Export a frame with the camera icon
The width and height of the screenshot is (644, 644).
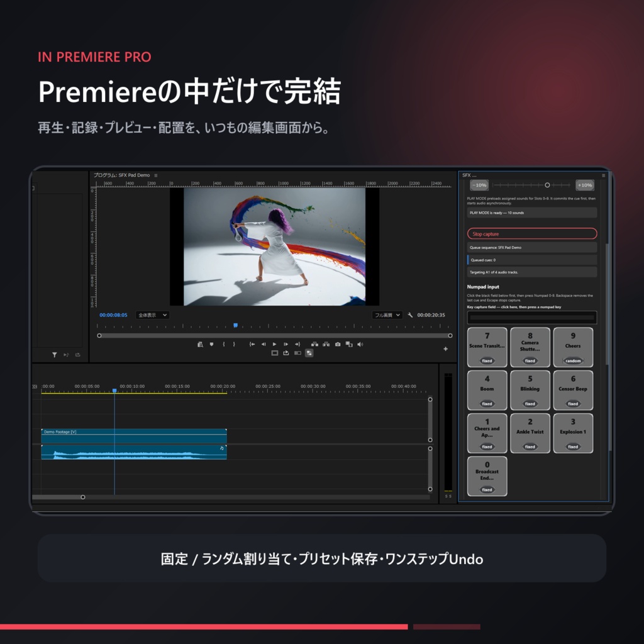click(x=338, y=344)
